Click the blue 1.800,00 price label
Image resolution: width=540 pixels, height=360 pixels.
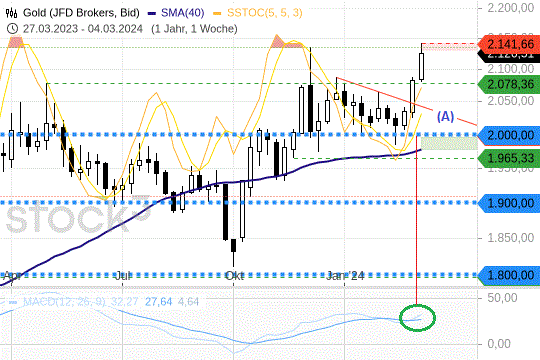509,275
